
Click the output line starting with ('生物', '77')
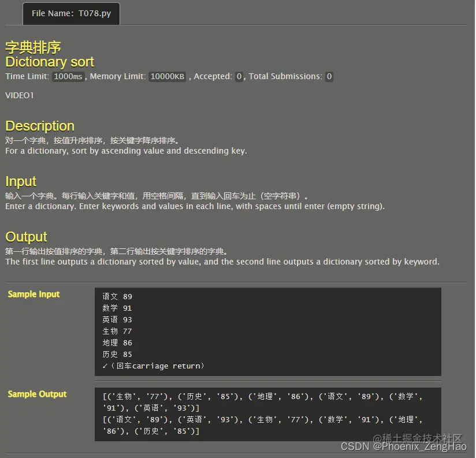point(262,396)
